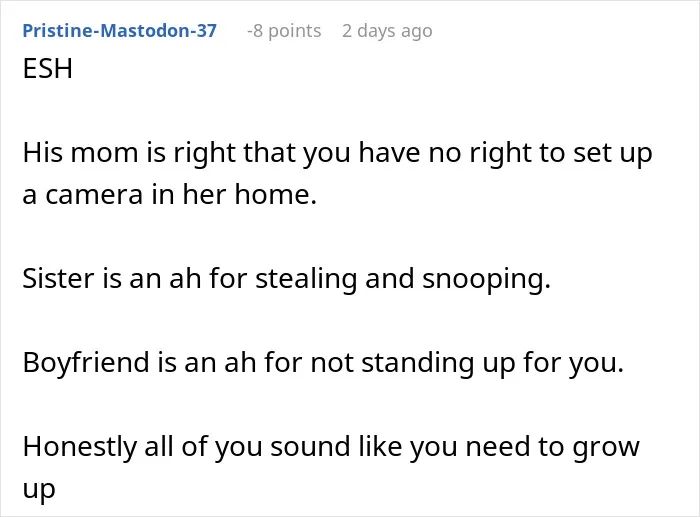Select the ESH verdict text
The height and width of the screenshot is (517, 700).
[48, 69]
